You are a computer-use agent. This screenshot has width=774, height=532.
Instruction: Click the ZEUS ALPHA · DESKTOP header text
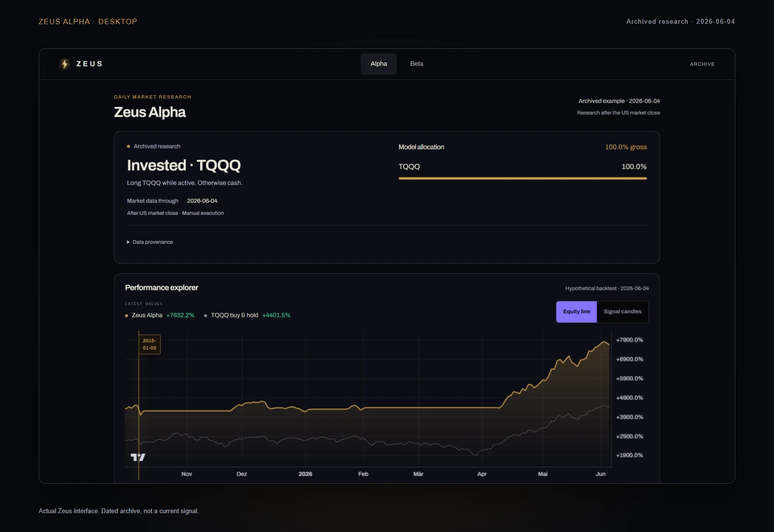pos(88,22)
